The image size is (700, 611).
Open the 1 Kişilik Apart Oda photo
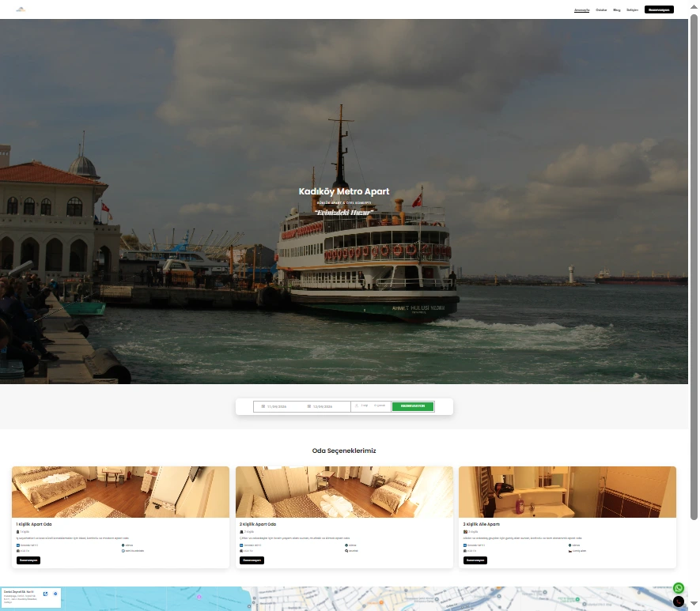[120, 492]
